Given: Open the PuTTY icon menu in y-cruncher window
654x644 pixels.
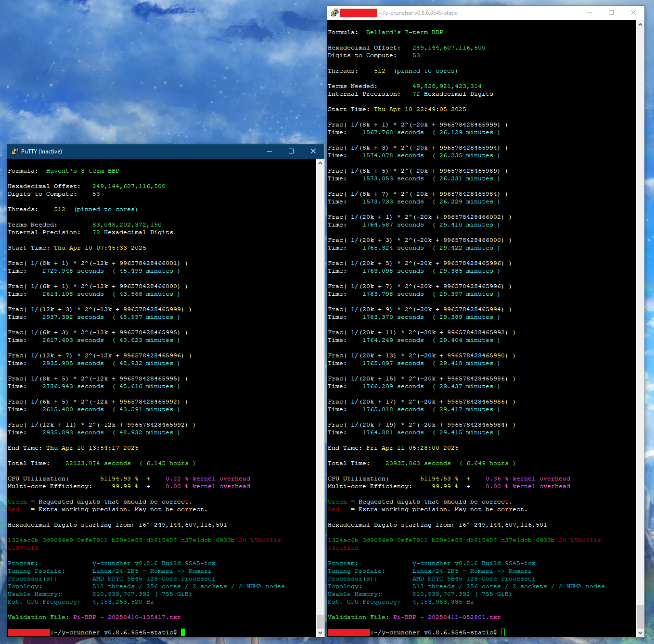Looking at the screenshot, I should tap(334, 13).
